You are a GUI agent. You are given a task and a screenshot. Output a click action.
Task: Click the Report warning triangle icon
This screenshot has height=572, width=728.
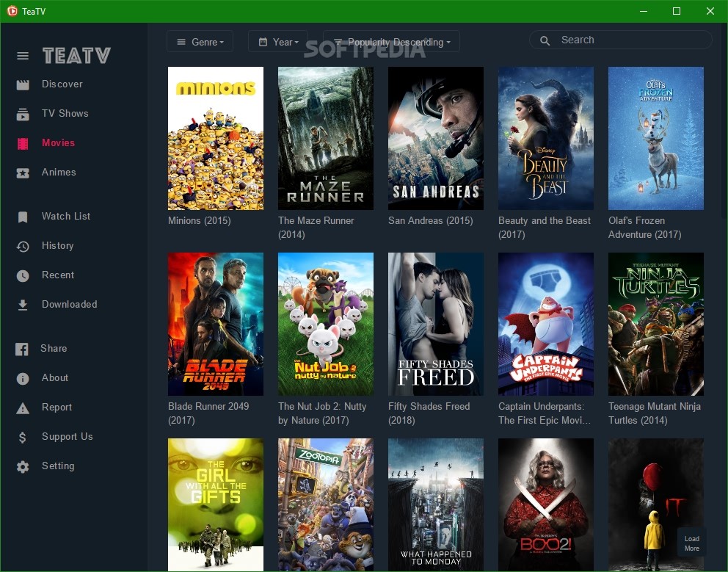pos(23,408)
